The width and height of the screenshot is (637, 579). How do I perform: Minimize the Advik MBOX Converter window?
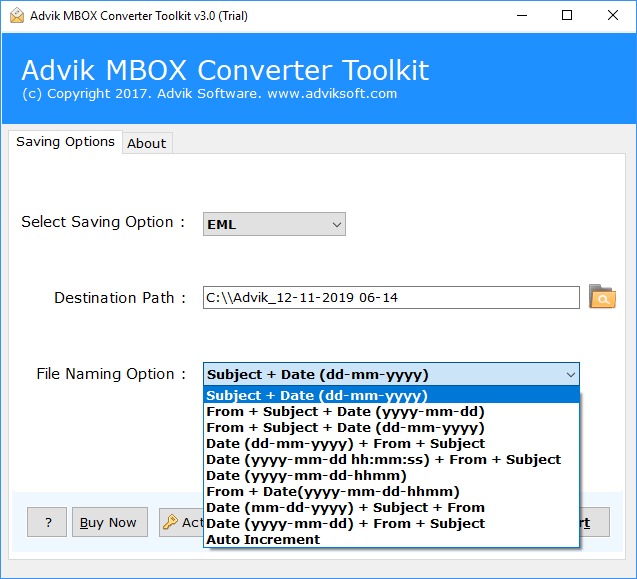tap(522, 15)
